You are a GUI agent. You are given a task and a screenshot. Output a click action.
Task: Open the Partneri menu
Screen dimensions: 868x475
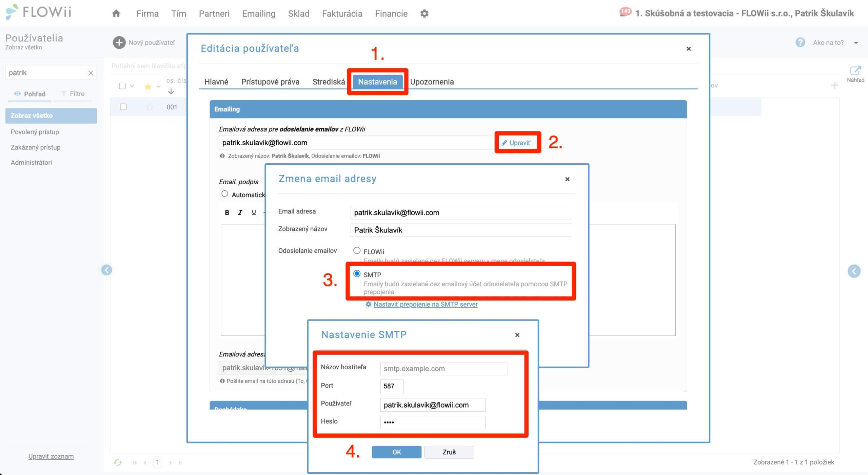[214, 14]
